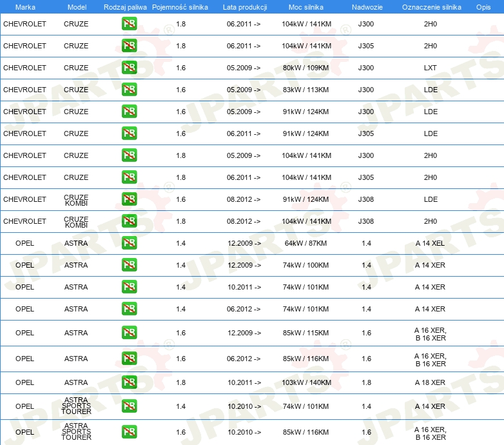Image resolution: width=504 pixels, height=445 pixels.
Task: Select the fuel icon for Astra 1.4 from 06.2012
Action: click(129, 308)
